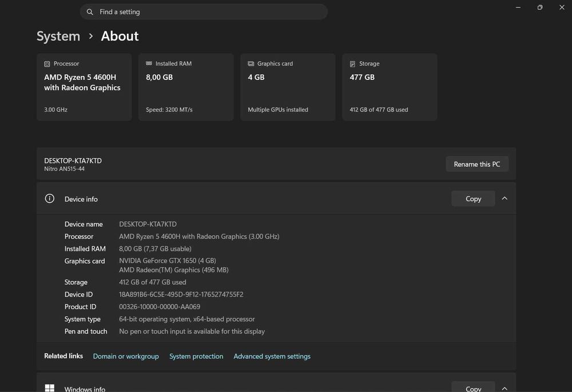This screenshot has height=392, width=572.
Task: Copy the Device info details
Action: coord(473,198)
